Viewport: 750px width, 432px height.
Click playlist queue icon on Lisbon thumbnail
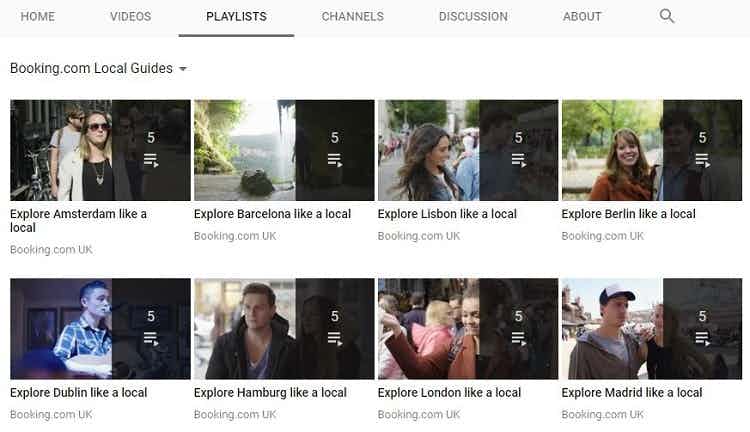coord(518,160)
